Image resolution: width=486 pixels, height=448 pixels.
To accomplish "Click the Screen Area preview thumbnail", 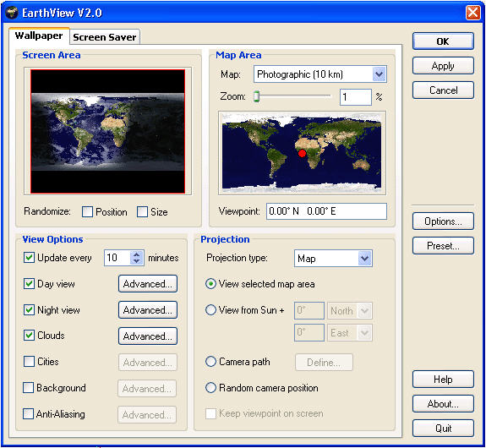I will tap(107, 131).
